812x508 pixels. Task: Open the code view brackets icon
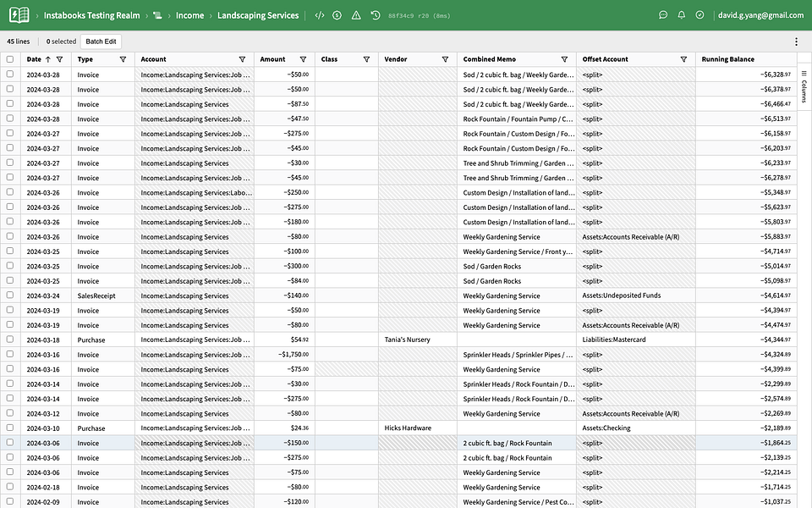pyautogui.click(x=320, y=15)
